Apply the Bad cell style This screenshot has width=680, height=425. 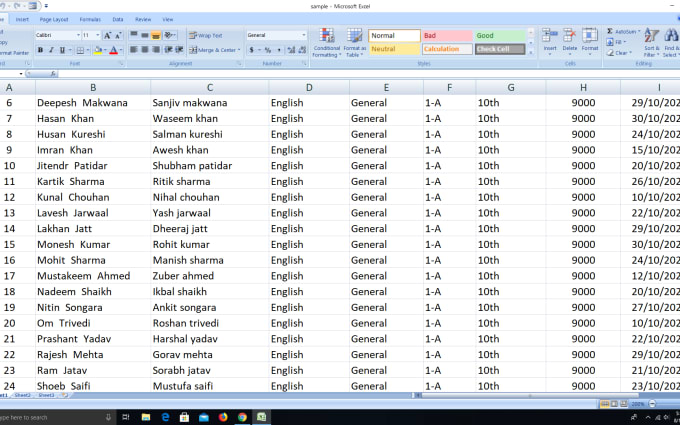click(x=447, y=36)
